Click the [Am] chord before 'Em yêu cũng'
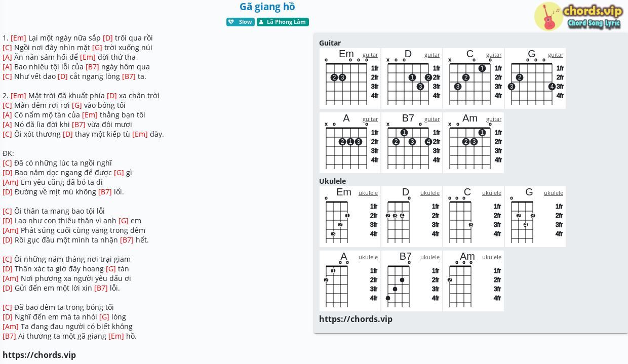This screenshot has width=628, height=364. tap(11, 182)
